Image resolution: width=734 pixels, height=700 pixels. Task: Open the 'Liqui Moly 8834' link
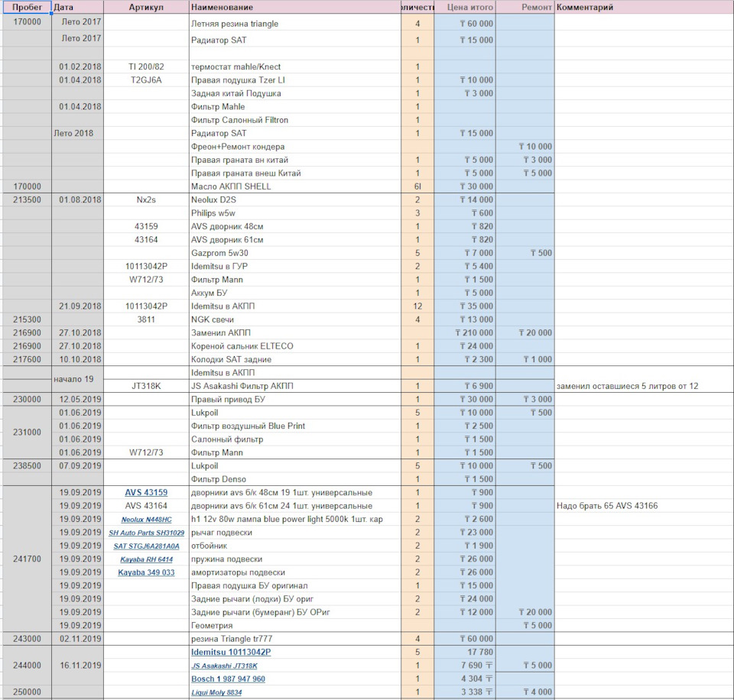pos(216,692)
